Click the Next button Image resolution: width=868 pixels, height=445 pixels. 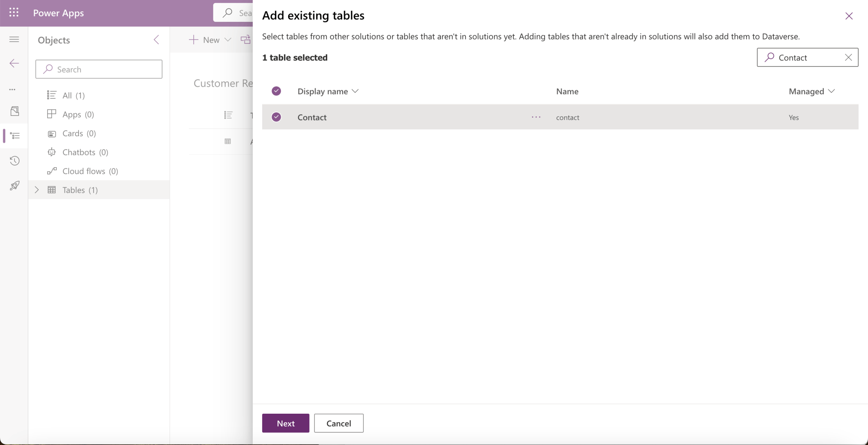pyautogui.click(x=285, y=423)
